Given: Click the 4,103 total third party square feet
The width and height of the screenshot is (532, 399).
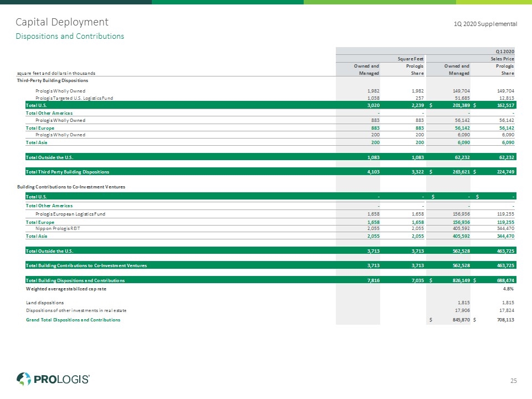Looking at the screenshot, I should (x=373, y=172).
